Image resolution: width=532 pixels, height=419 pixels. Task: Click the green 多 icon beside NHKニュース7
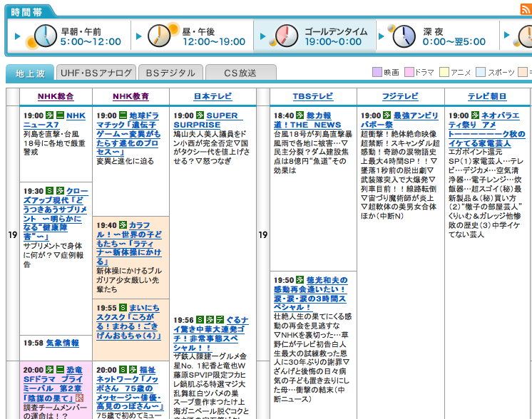pos(49,115)
